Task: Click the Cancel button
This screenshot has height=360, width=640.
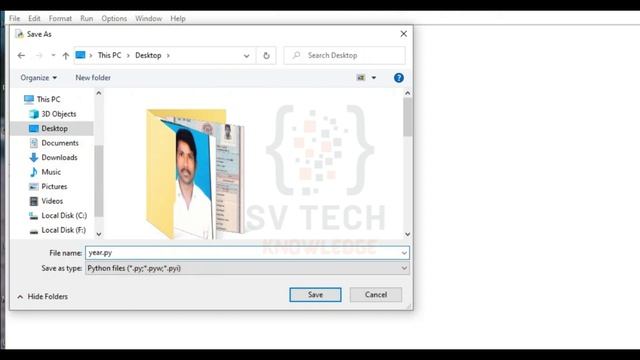Action: tap(376, 295)
